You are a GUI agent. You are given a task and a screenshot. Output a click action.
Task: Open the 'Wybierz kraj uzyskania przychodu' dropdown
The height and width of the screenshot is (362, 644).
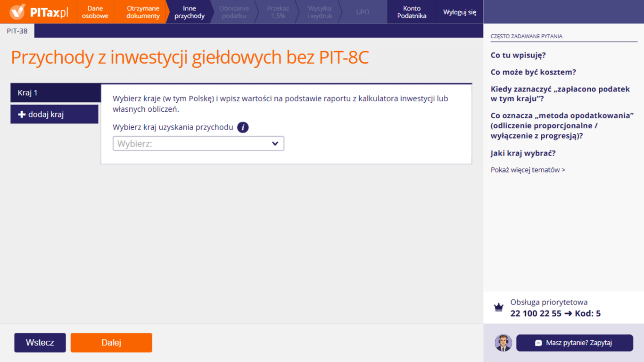coord(198,143)
